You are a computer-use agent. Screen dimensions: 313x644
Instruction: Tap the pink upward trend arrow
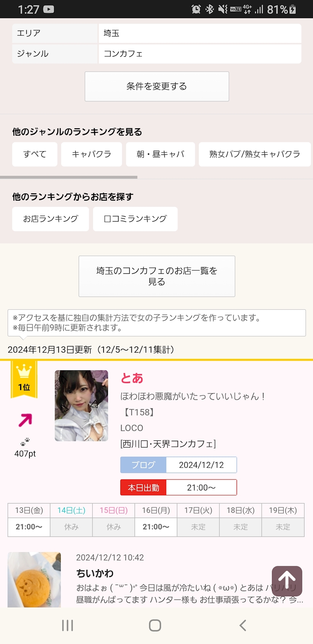pos(25,421)
